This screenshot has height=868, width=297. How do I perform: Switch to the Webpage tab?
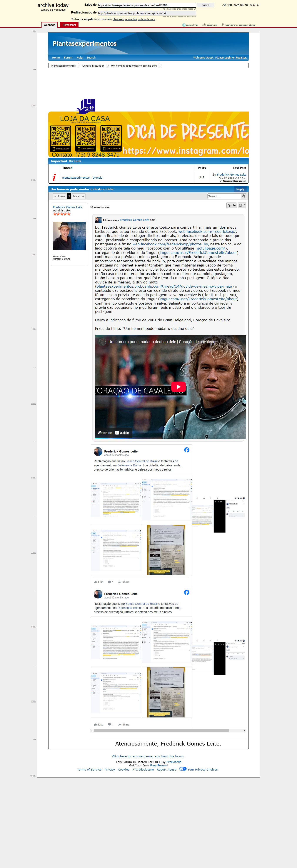click(x=50, y=25)
